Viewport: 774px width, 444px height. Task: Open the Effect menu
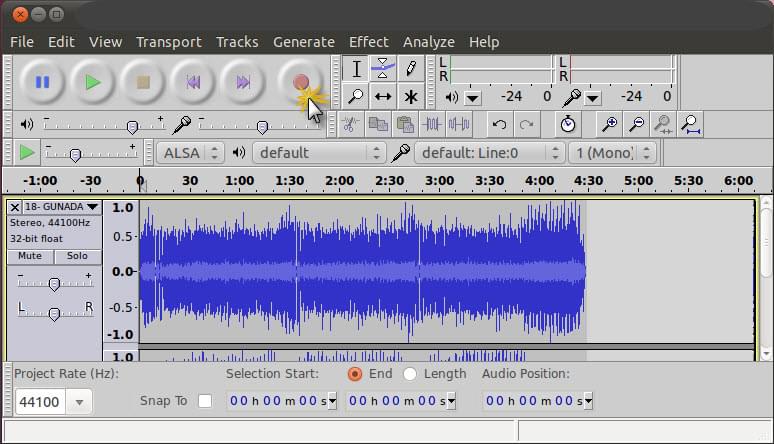tap(368, 42)
